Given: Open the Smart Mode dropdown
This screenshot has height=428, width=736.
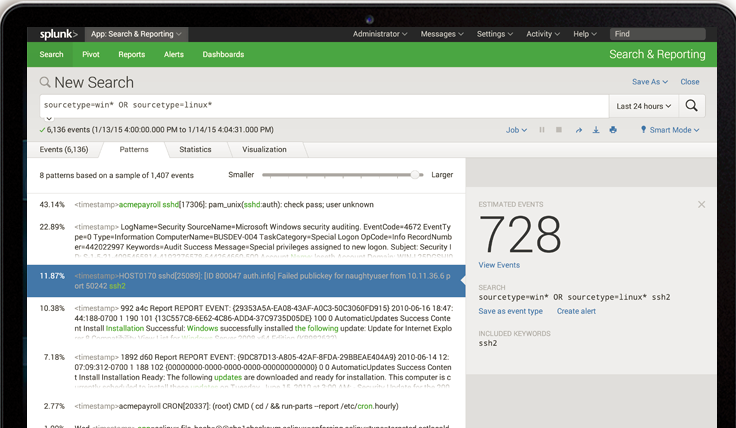Looking at the screenshot, I should tap(670, 130).
